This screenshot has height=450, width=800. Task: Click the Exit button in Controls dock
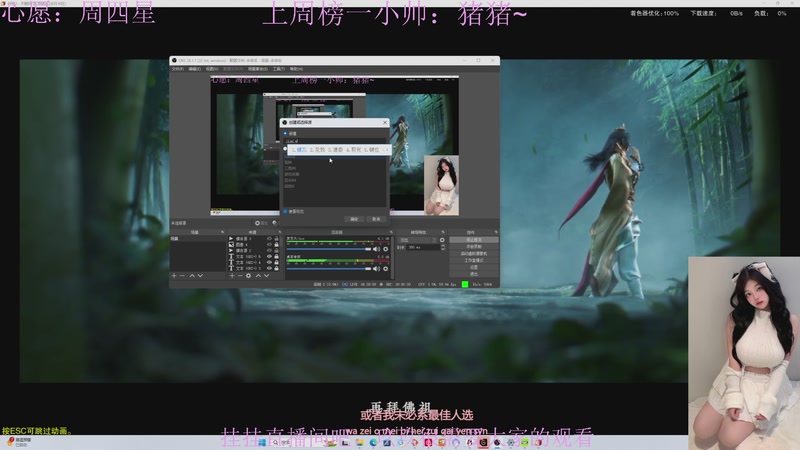pyautogui.click(x=474, y=274)
